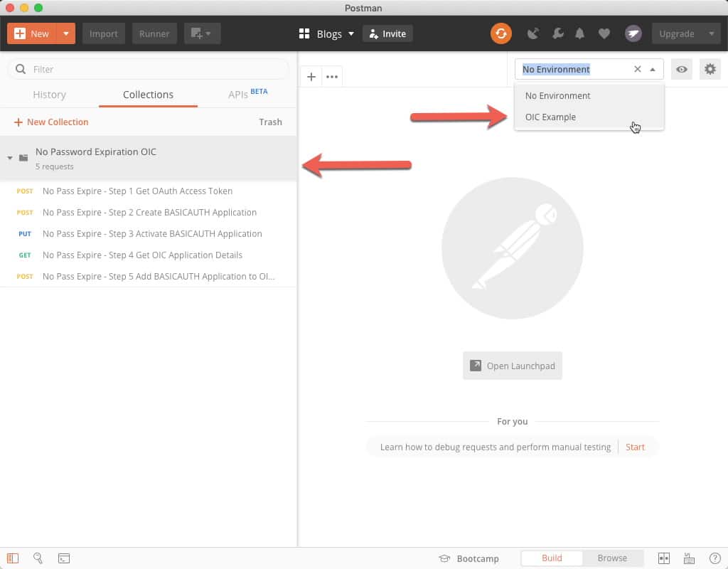Image resolution: width=728 pixels, height=569 pixels.
Task: Toggle the sidebar icon in the status bar
Action: (14, 558)
